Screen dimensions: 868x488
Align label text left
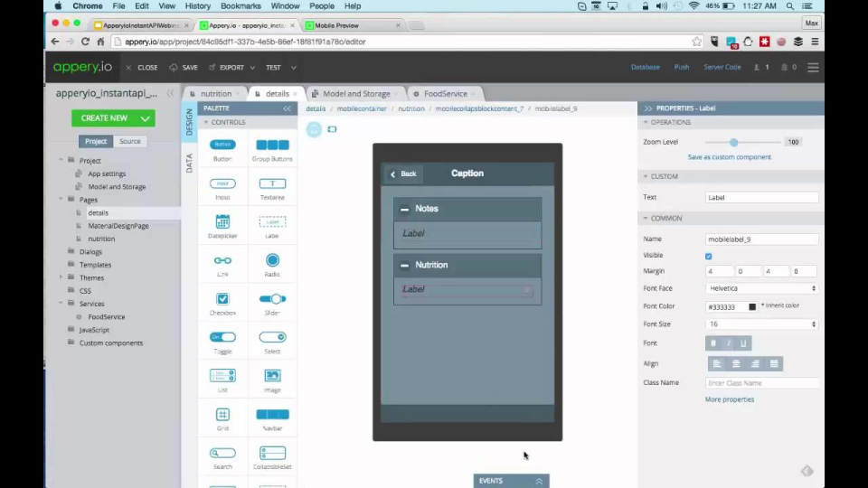tap(717, 364)
